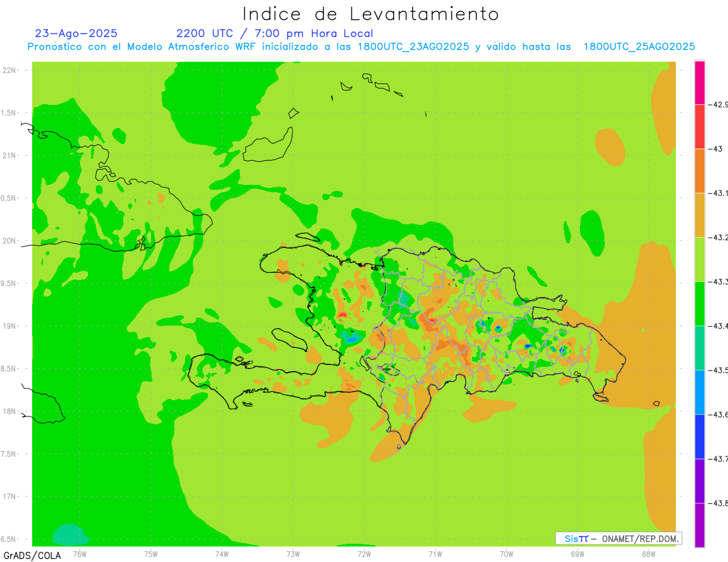Screen dimensions: 728x562
Task: Click the color bar value "-43.6"
Action: pos(719,414)
